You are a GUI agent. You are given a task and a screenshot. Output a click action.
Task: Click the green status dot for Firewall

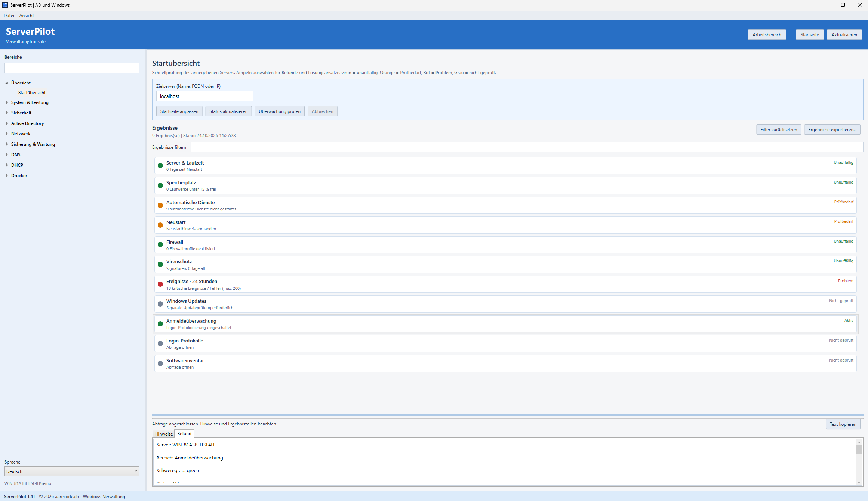[160, 245]
